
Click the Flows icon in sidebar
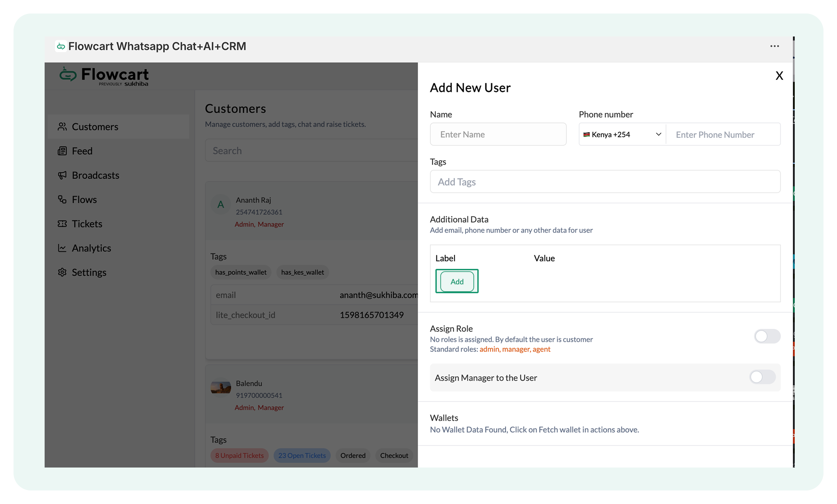coord(62,200)
